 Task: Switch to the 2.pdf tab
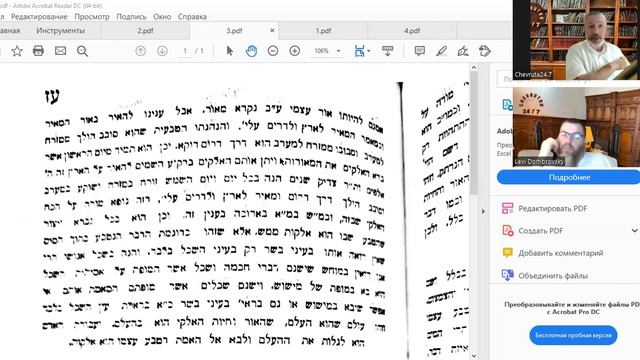(x=145, y=31)
